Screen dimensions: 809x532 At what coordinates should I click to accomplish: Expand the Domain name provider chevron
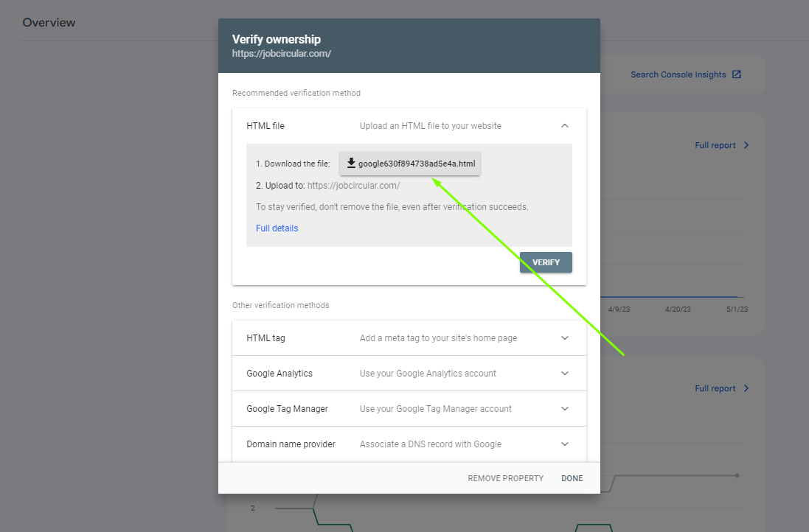(565, 444)
